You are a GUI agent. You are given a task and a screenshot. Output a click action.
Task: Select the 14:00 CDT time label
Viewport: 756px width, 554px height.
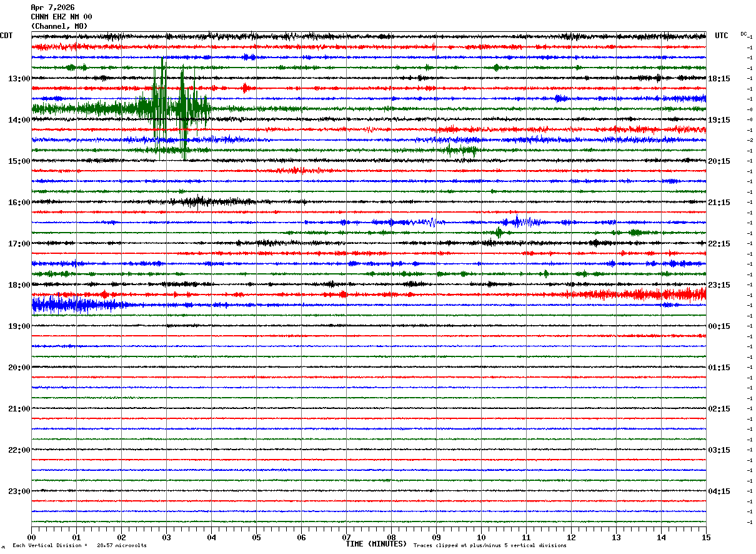pos(19,120)
